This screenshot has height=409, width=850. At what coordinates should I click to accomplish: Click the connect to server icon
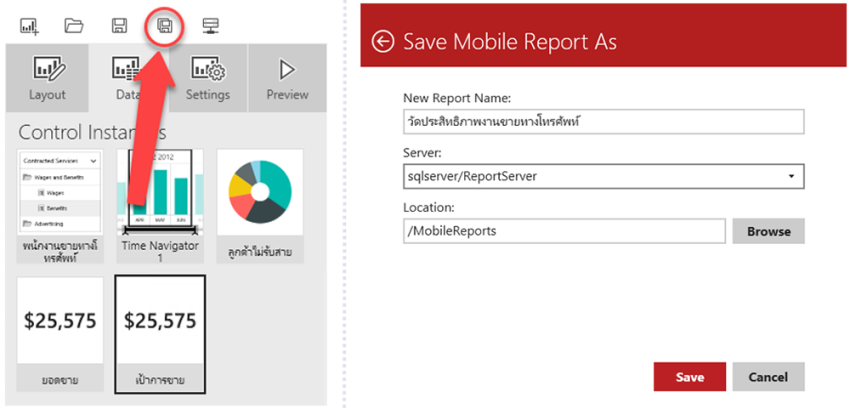pos(210,25)
